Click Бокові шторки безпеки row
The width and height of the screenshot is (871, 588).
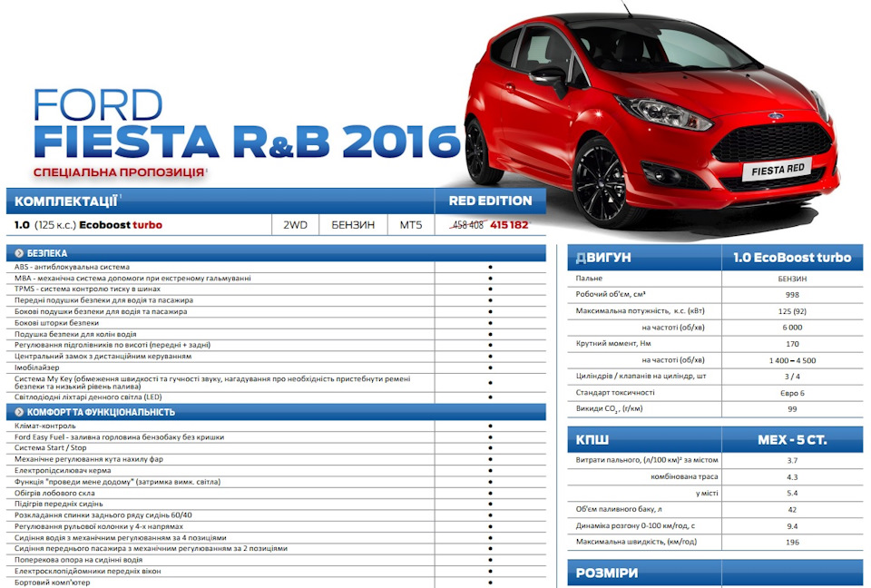tap(276, 323)
